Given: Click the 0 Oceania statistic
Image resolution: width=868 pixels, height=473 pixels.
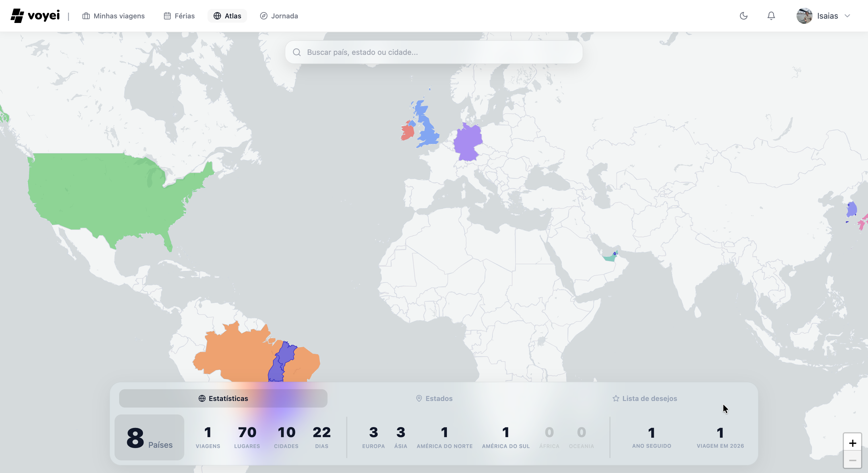Looking at the screenshot, I should pos(582,437).
